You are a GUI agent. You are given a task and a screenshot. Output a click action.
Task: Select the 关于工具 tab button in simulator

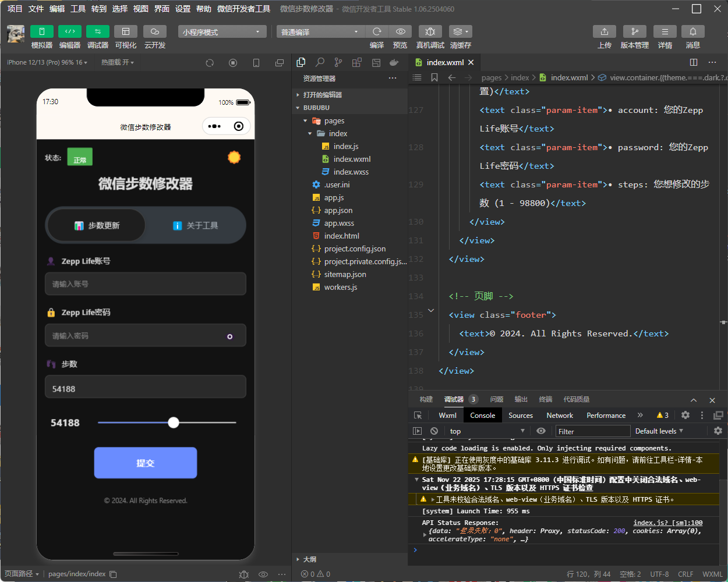click(196, 226)
